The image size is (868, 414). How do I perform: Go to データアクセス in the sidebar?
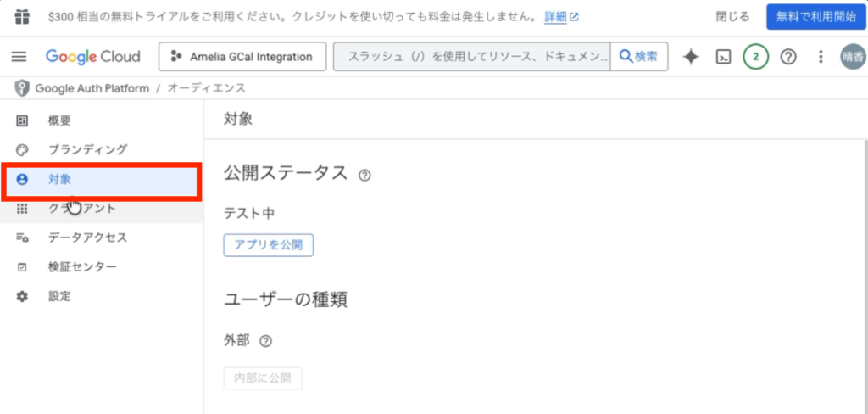[87, 238]
